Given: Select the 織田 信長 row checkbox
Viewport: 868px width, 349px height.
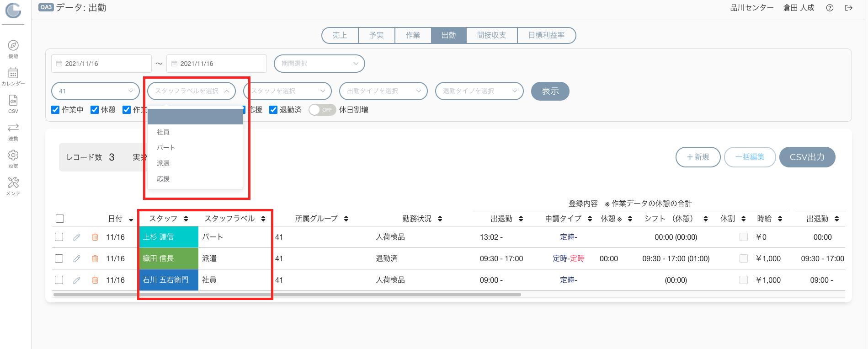Looking at the screenshot, I should pyautogui.click(x=59, y=258).
